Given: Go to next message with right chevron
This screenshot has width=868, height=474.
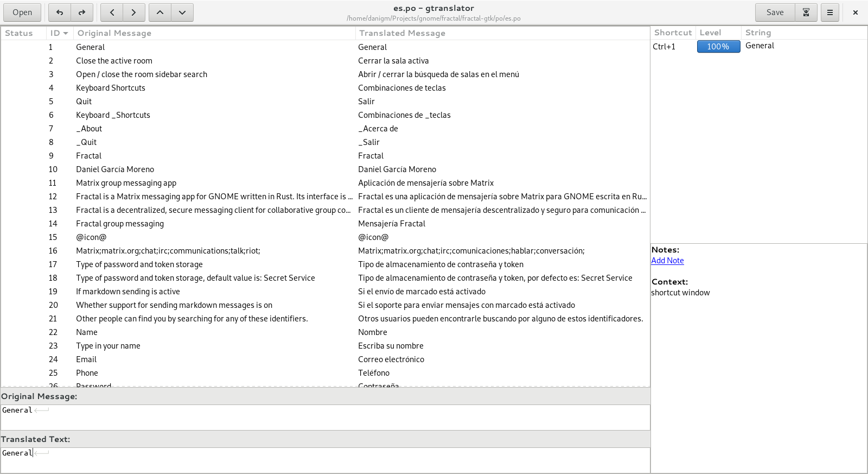Looking at the screenshot, I should coord(134,12).
